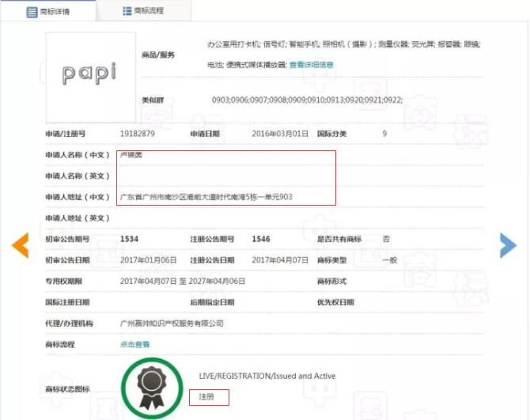Open the 查看详细信息 link
Viewport: 530px width, 420px height.
(311, 64)
